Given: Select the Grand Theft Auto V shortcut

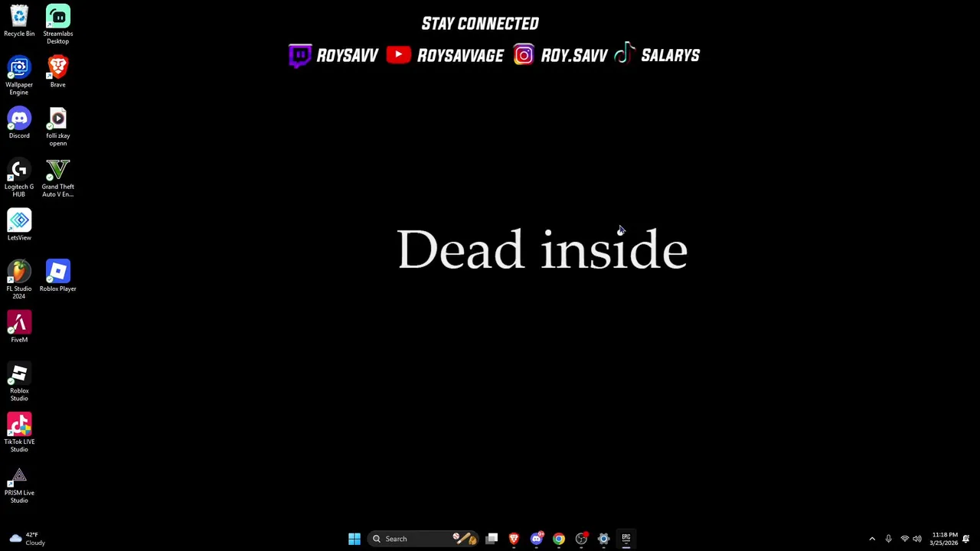Looking at the screenshot, I should point(57,178).
